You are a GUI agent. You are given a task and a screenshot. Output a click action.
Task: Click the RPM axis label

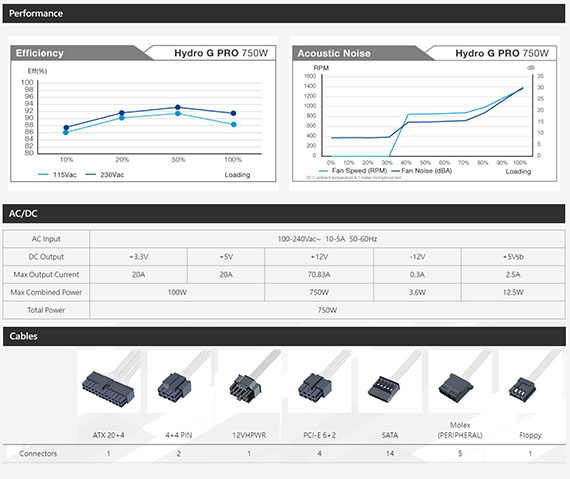321,68
